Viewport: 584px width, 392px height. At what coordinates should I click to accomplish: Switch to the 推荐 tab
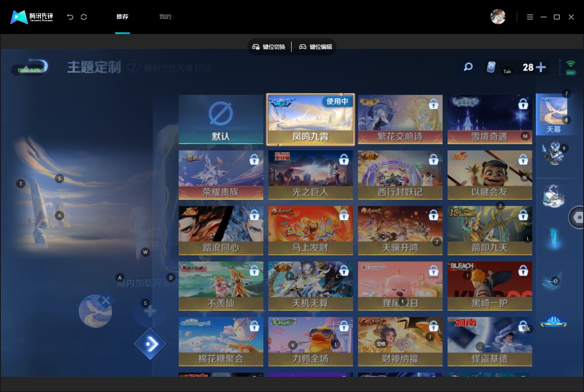coord(122,17)
